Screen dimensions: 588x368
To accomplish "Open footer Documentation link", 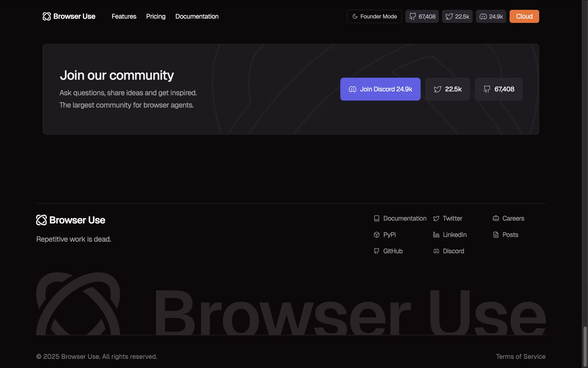I will point(405,218).
